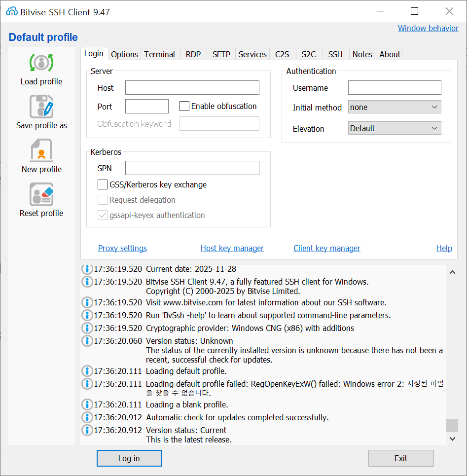Open the Terminal tab
Screen dimensions: 467x476
pyautogui.click(x=159, y=54)
